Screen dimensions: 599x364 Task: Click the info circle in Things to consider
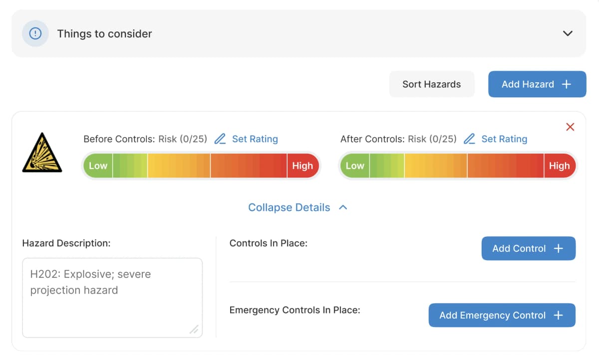pos(35,33)
